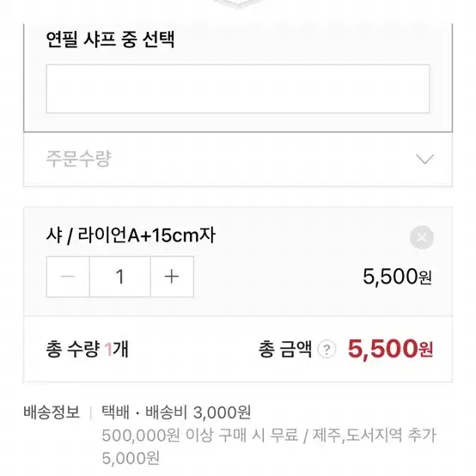Open the 주문수량 dropdown by its label

(79, 158)
